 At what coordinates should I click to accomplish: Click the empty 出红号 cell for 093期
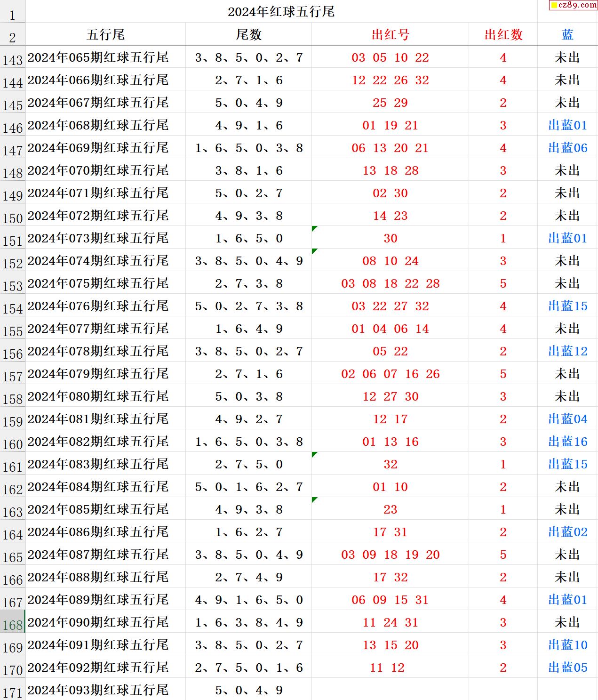tap(390, 690)
